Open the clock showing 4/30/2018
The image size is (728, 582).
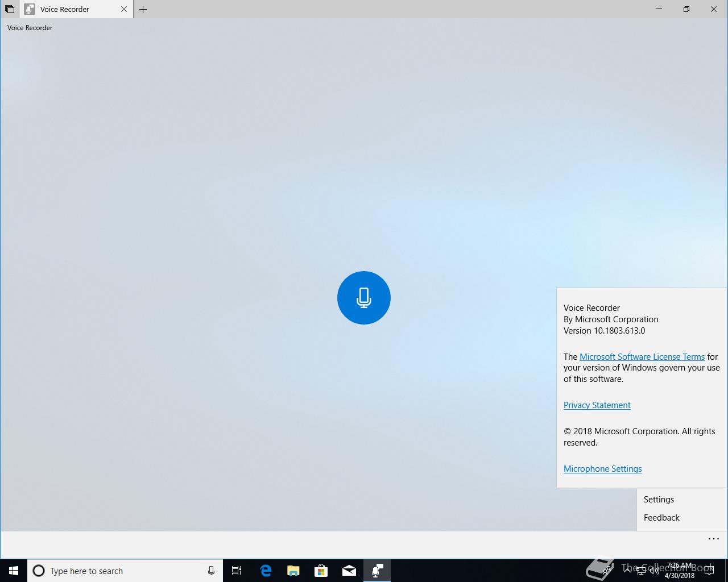point(680,571)
